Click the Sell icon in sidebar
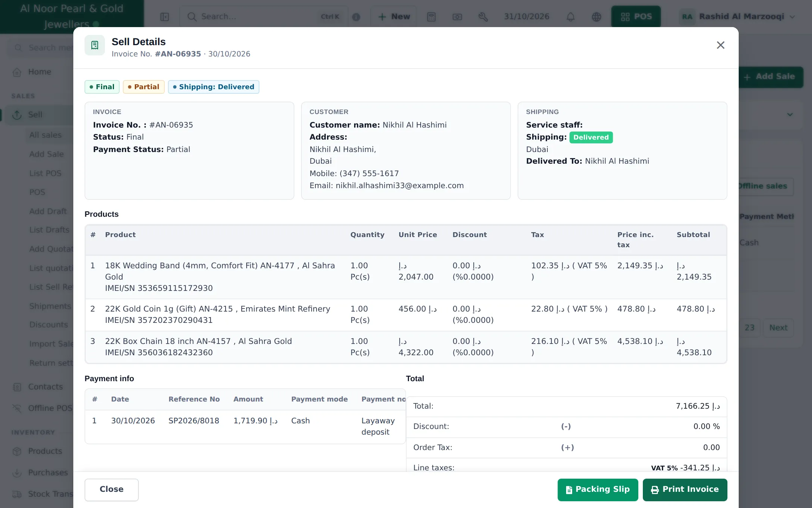812x508 pixels. coord(17,115)
